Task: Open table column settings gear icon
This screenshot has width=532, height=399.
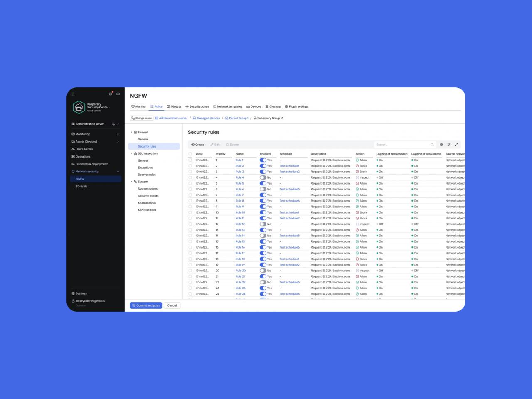Action: (441, 145)
